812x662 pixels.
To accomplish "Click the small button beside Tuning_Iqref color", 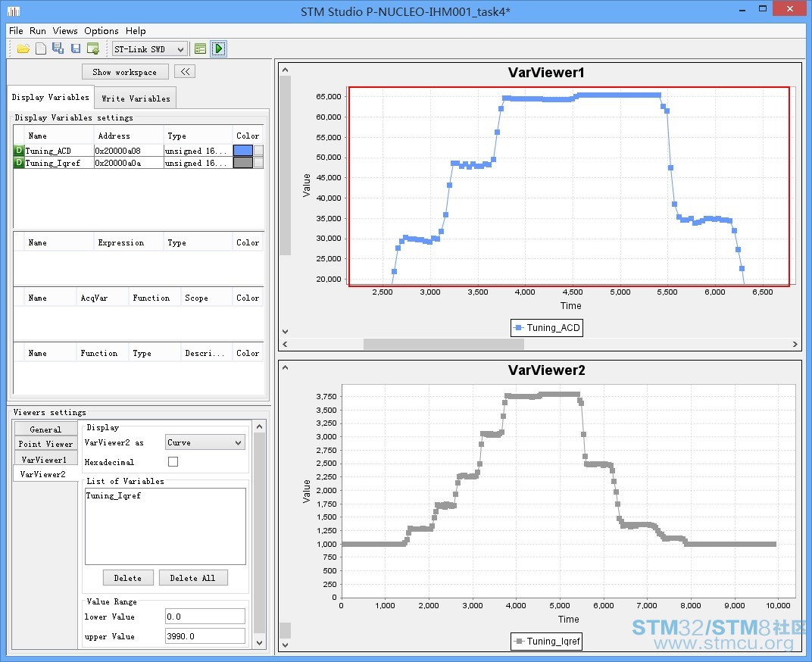I will [x=258, y=163].
